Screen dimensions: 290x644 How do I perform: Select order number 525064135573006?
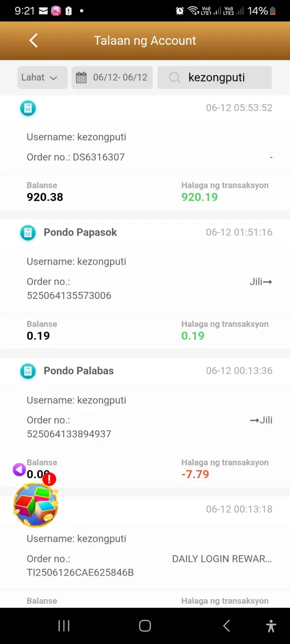pos(69,295)
